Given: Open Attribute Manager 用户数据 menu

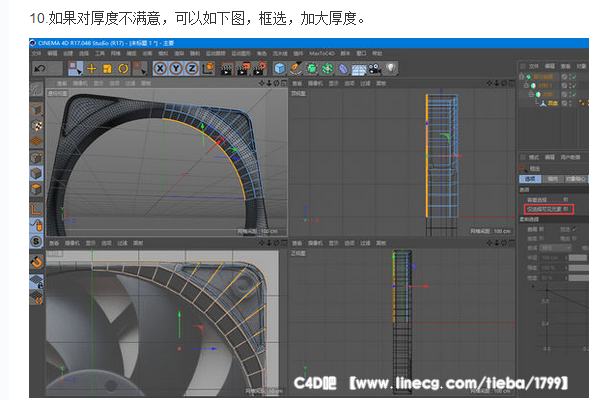Looking at the screenshot, I should [571, 157].
